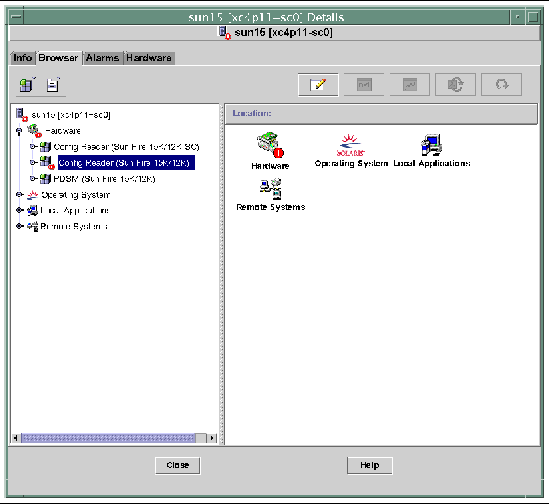Open the Hardware icon in Location pane
Viewport: 549px width, 504px height.
tap(270, 151)
